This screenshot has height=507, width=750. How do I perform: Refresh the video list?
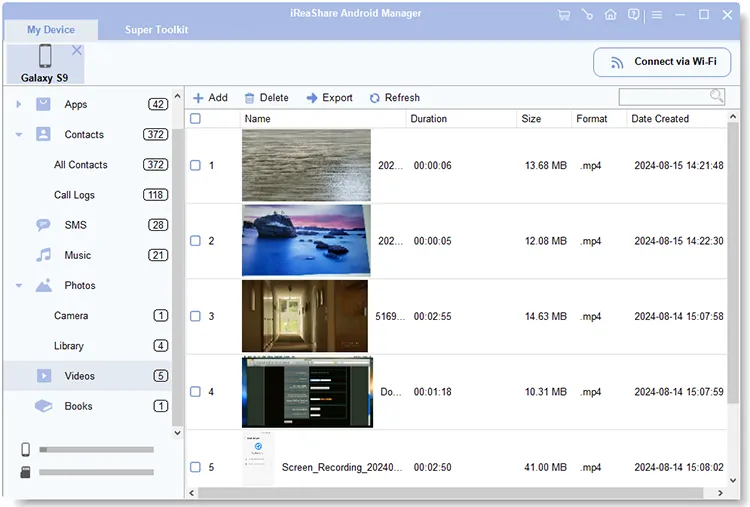(395, 98)
